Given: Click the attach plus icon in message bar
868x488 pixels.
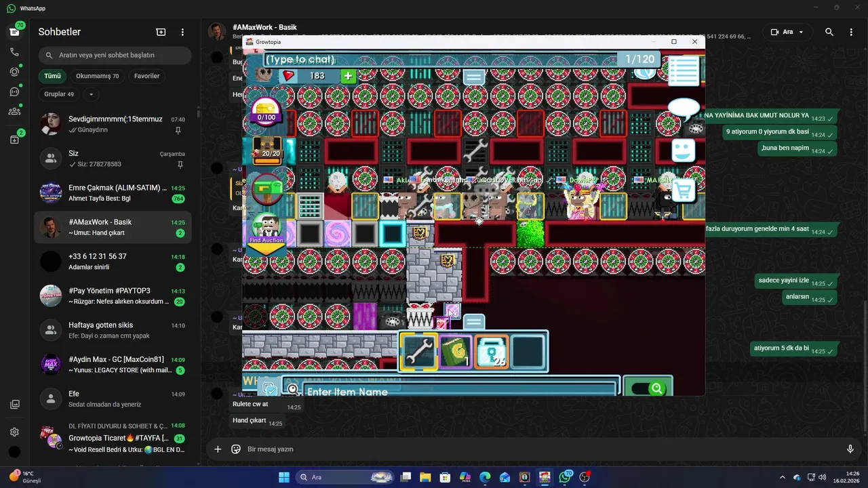Looking at the screenshot, I should 218,449.
